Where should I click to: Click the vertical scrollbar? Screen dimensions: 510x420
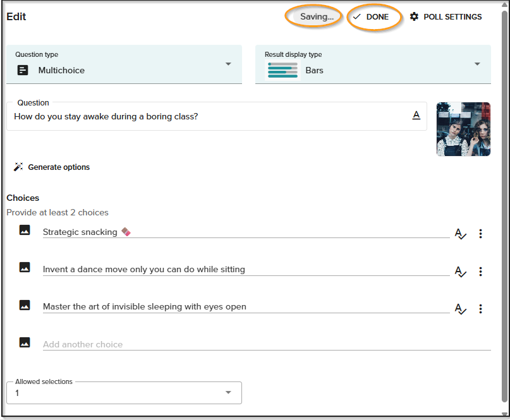click(x=504, y=206)
